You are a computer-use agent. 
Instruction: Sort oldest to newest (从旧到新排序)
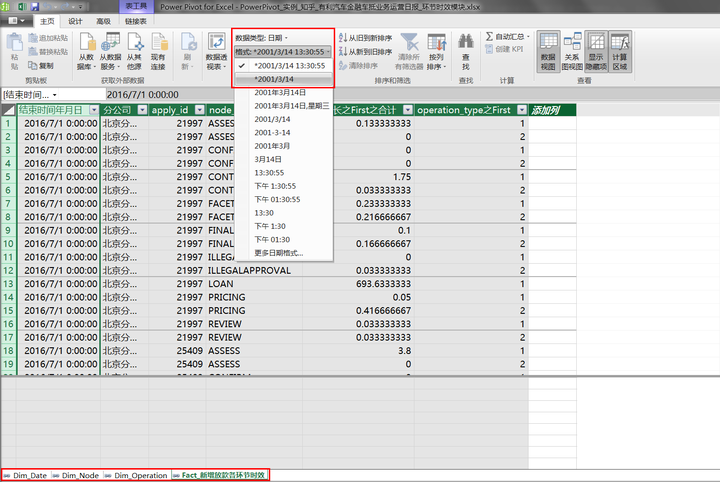coord(366,38)
